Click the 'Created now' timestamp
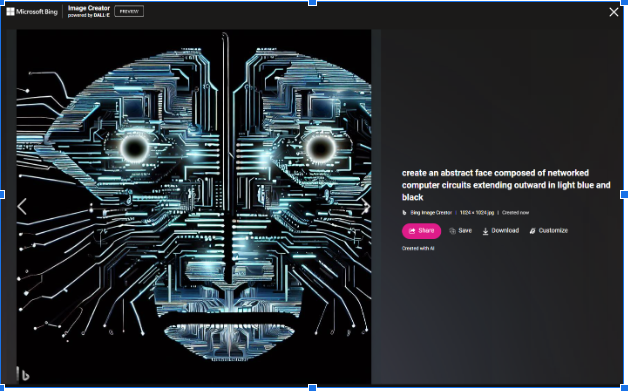 tap(515, 213)
